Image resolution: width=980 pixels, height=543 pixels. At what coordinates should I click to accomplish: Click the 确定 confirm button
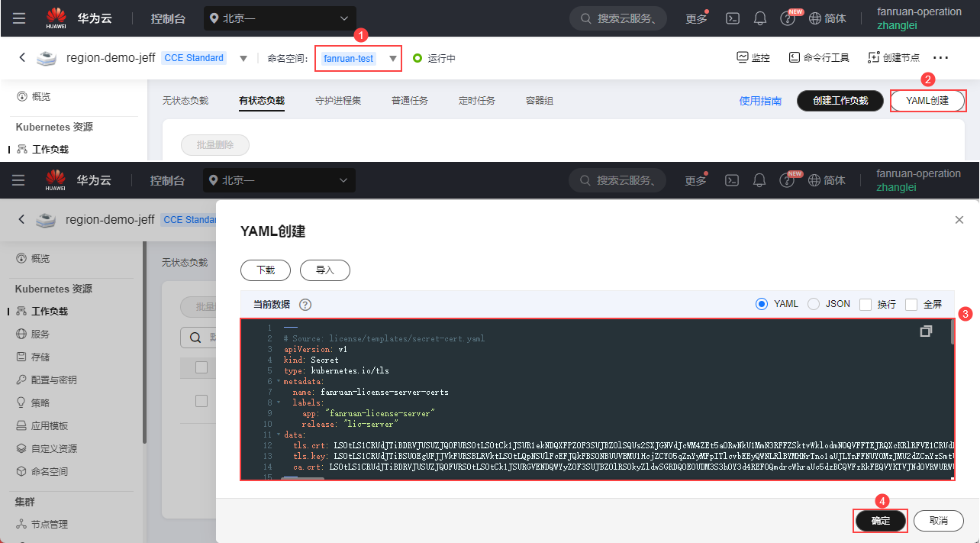pyautogui.click(x=880, y=520)
